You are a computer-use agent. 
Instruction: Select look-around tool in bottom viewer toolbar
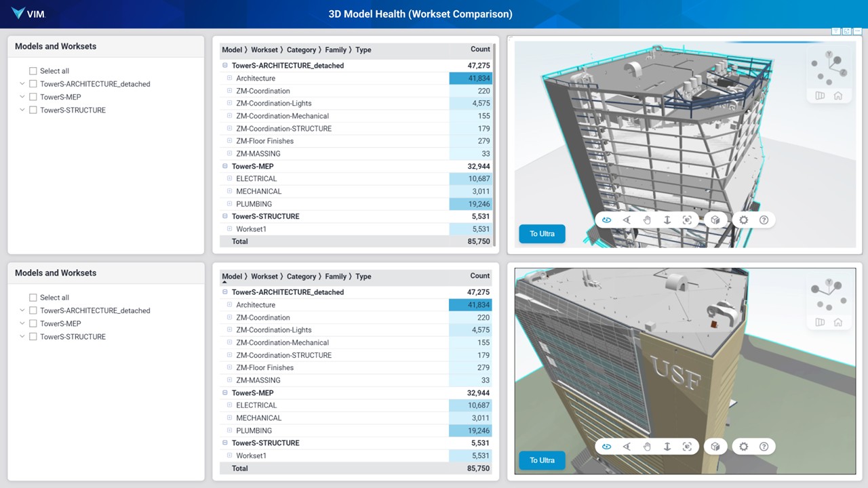tap(627, 447)
